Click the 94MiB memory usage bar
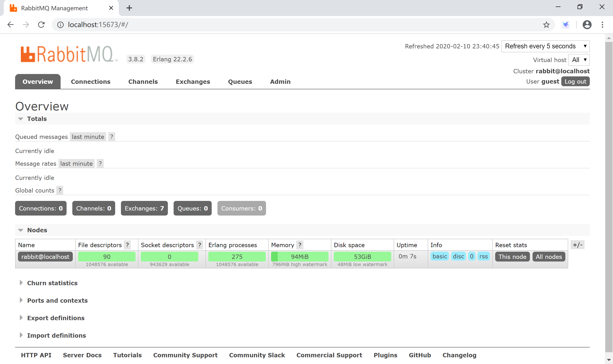 click(x=300, y=256)
